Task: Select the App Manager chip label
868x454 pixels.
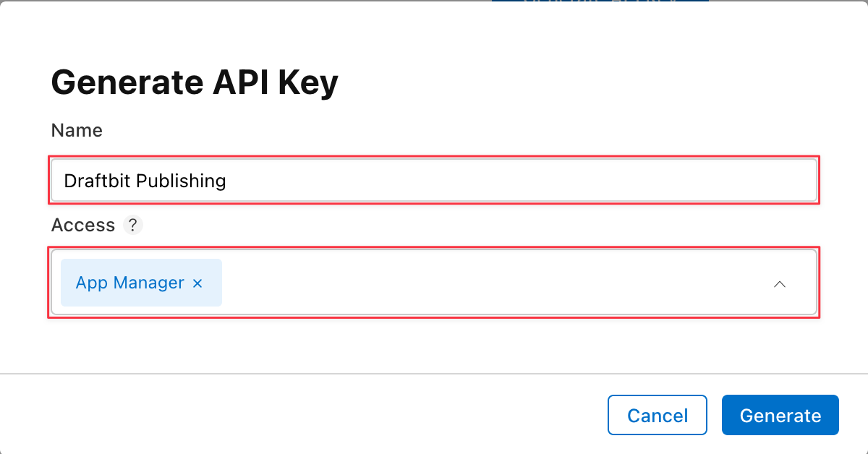Action: (130, 283)
